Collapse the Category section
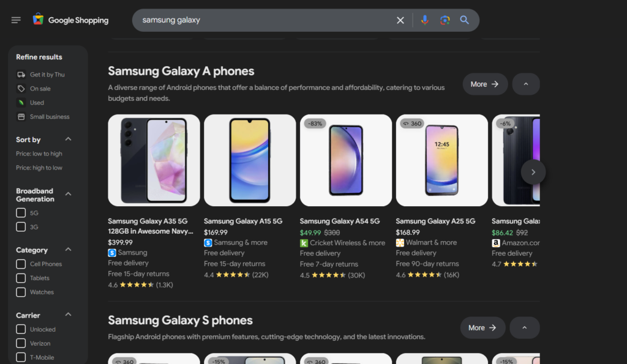This screenshot has width=627, height=364. pyautogui.click(x=68, y=249)
